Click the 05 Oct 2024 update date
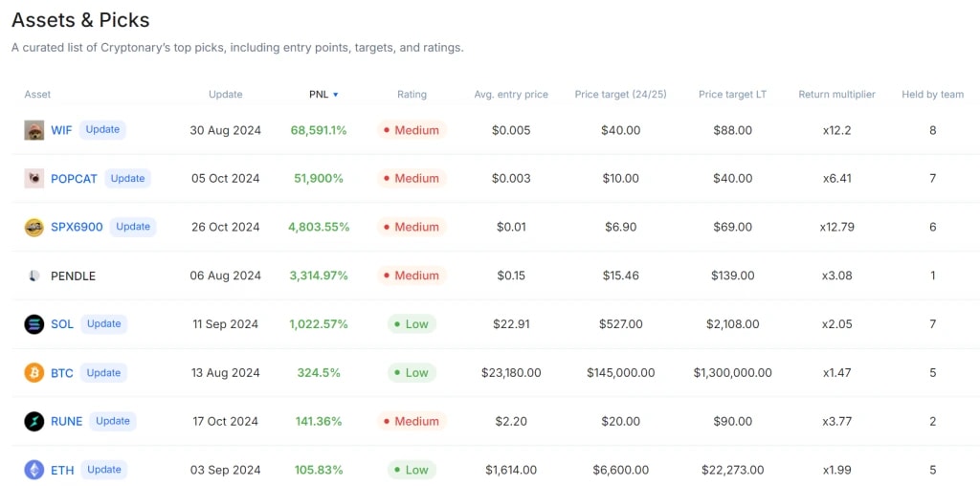Screen dimensions: 980x486 (x=226, y=179)
